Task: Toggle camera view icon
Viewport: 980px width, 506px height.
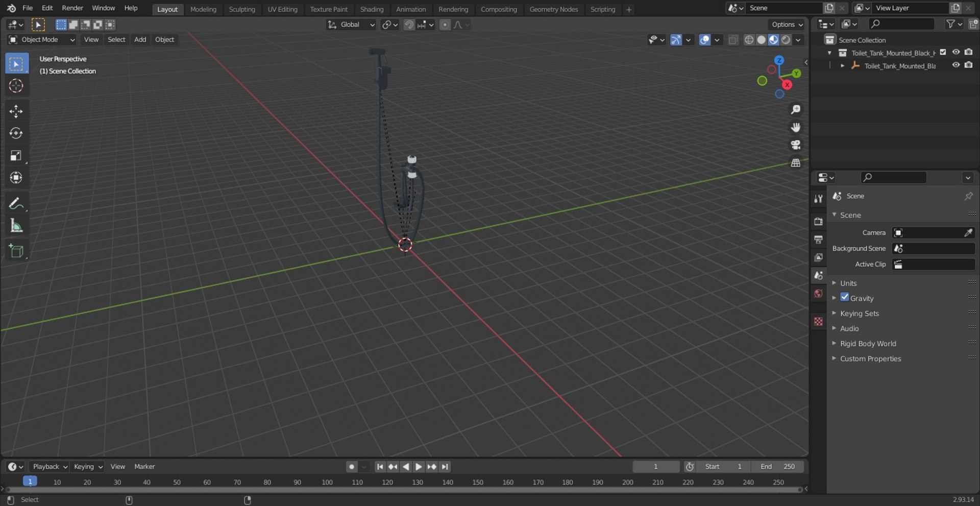Action: 795,145
